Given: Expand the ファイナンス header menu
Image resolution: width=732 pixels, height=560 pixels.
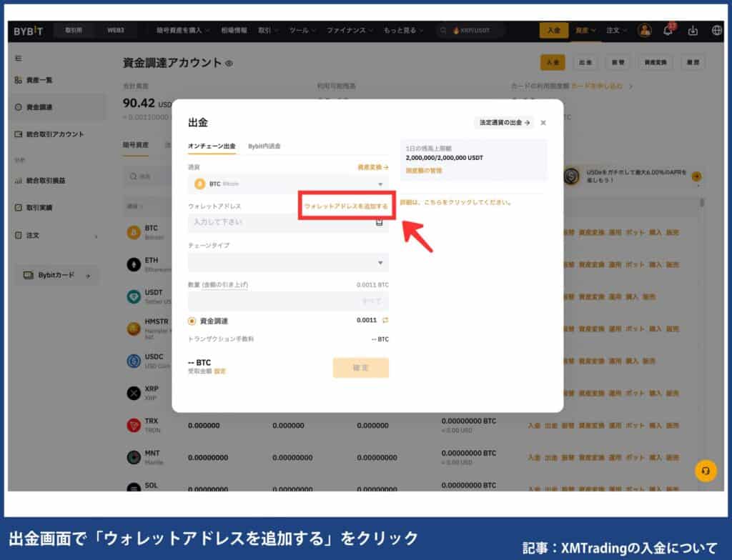Looking at the screenshot, I should 350,30.
